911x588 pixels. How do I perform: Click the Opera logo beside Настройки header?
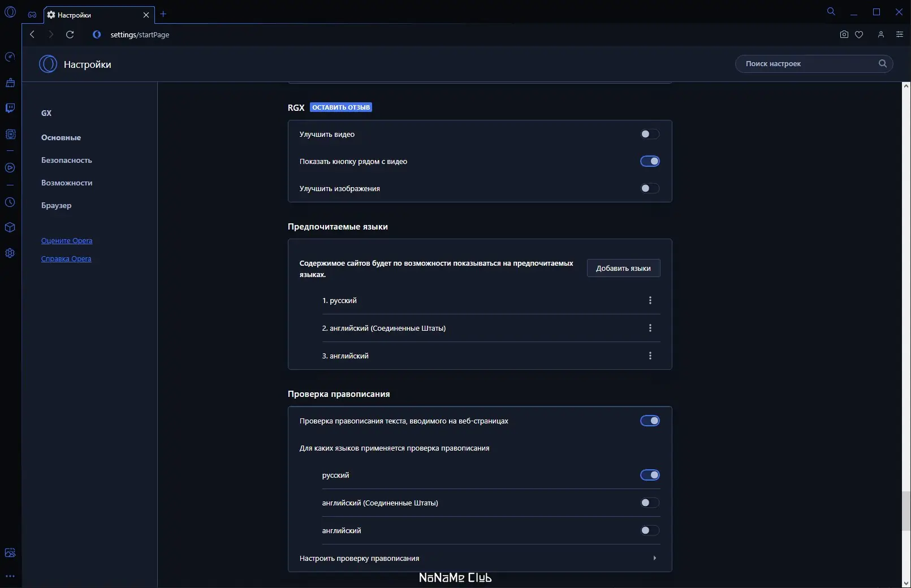point(48,64)
